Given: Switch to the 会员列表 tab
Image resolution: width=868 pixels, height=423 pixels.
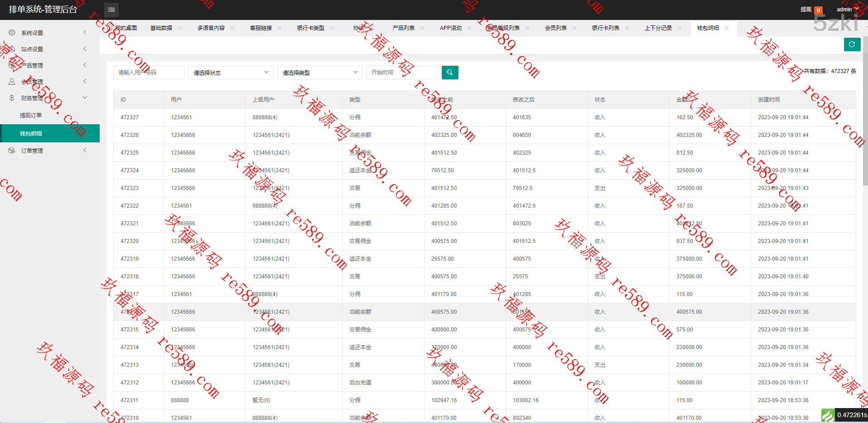Looking at the screenshot, I should [x=555, y=28].
